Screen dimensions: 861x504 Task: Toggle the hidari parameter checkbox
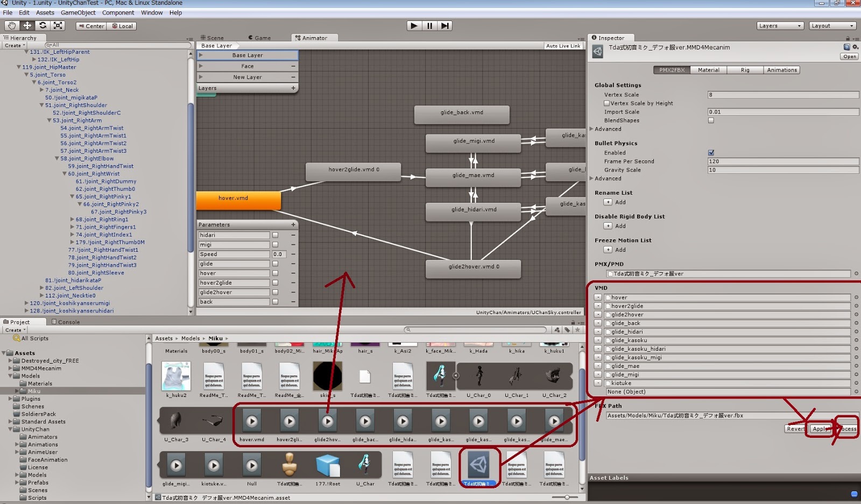275,235
